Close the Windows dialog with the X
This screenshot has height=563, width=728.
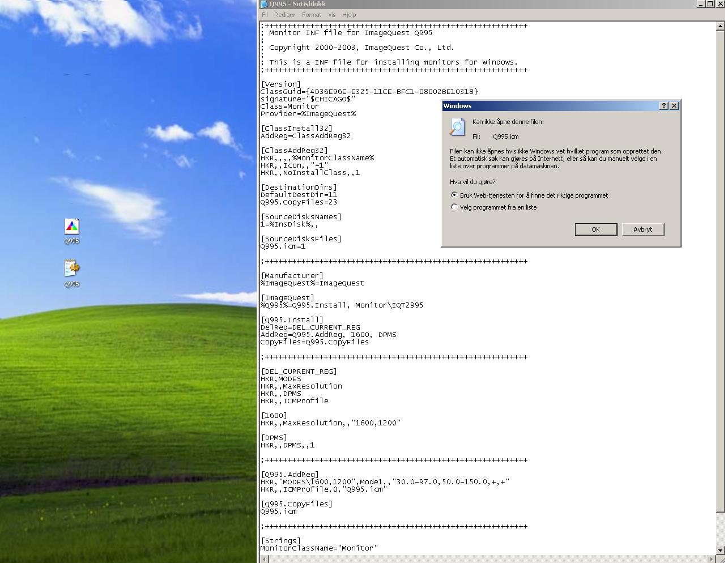(674, 106)
